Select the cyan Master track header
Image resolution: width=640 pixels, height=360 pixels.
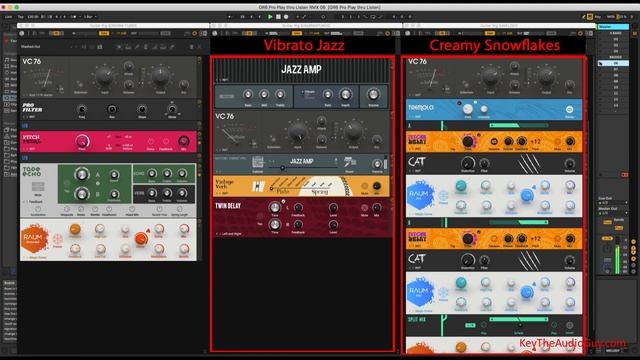pos(613,27)
